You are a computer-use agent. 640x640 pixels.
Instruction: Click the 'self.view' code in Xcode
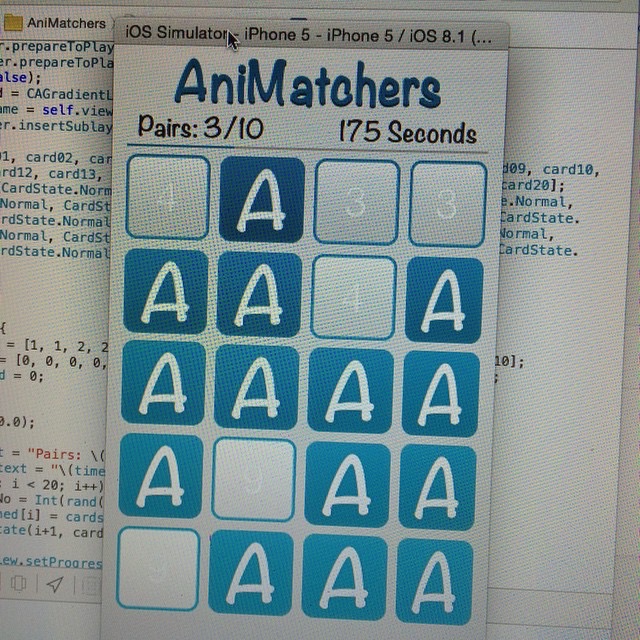point(77,110)
